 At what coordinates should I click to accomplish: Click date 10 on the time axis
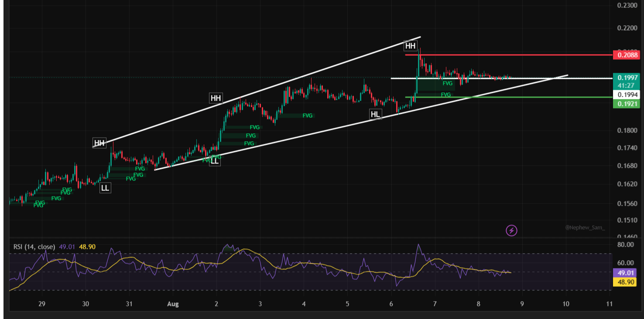[x=566, y=304]
